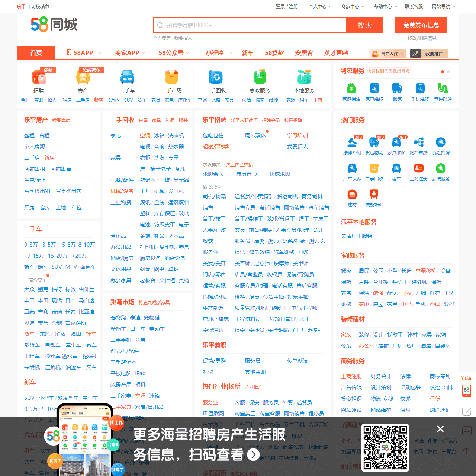Open 安居客 in the navigation bar

click(x=304, y=53)
